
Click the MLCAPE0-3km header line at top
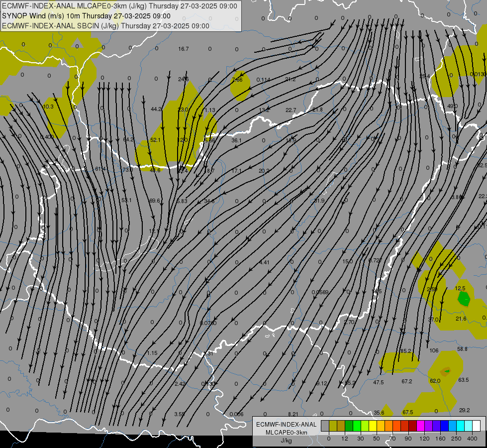tap(119, 6)
